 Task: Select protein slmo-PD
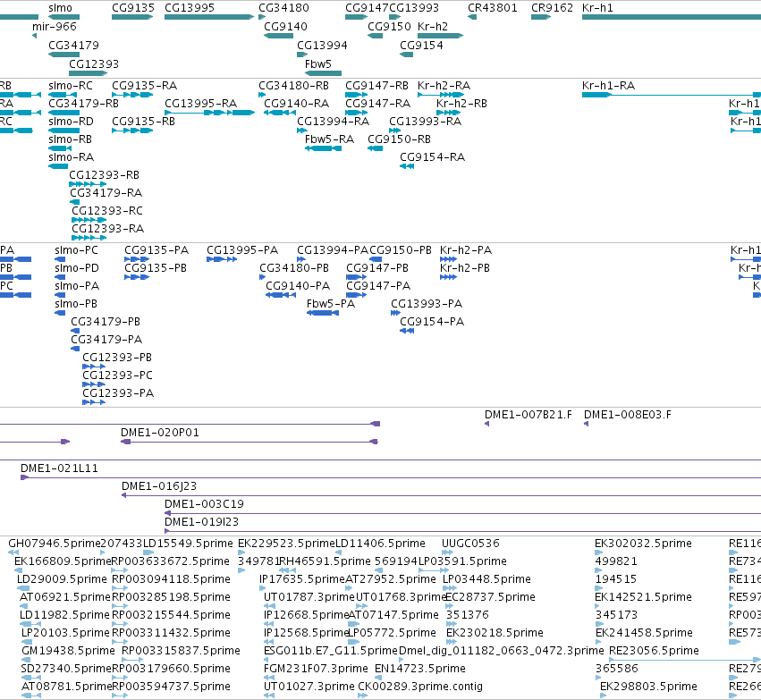pyautogui.click(x=77, y=268)
